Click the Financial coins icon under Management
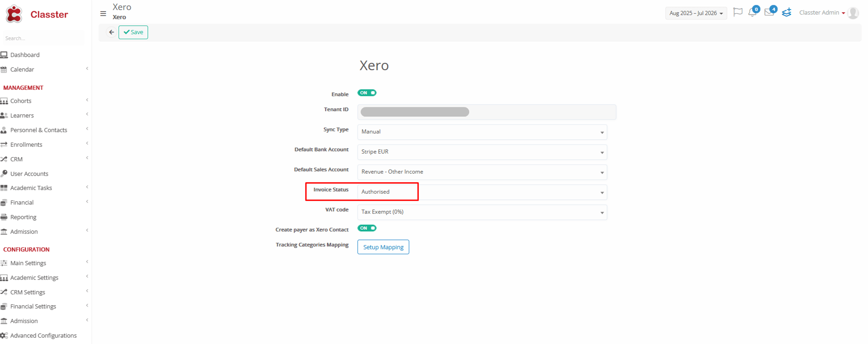The image size is (868, 344). (4, 202)
